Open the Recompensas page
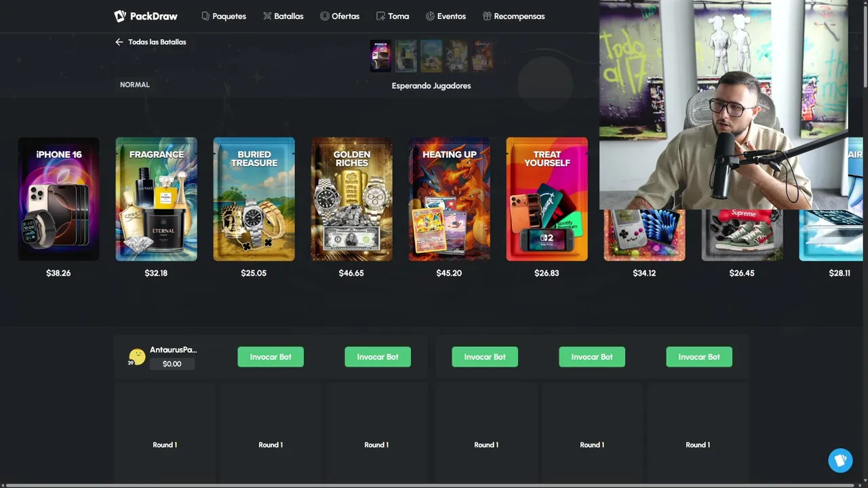 point(513,16)
